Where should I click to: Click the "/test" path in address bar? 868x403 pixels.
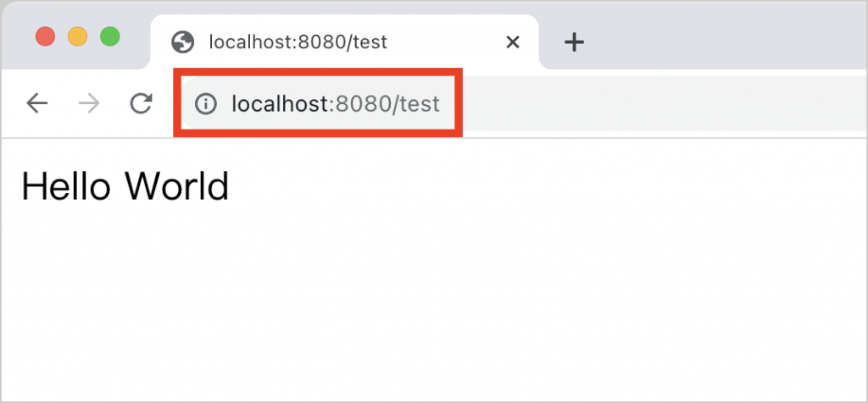(415, 104)
